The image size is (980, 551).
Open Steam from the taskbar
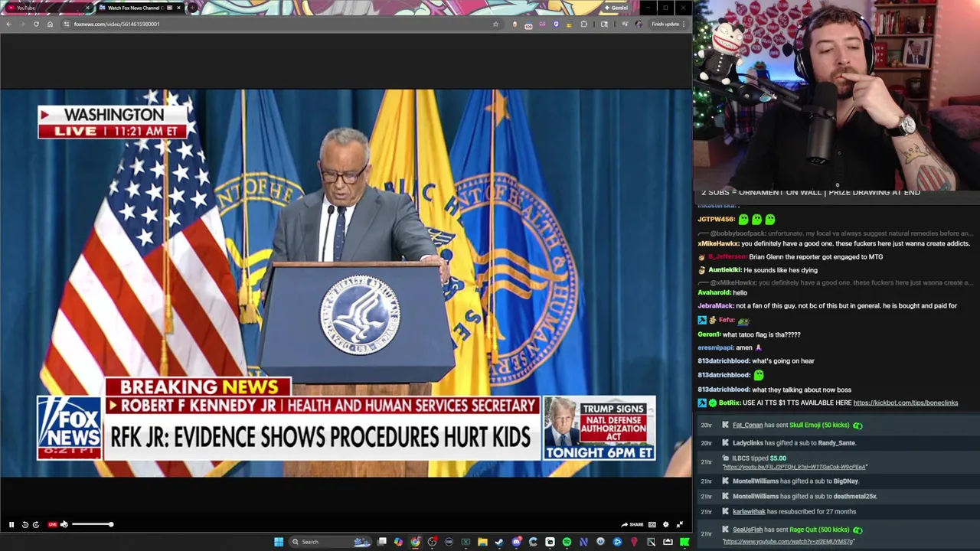(499, 542)
